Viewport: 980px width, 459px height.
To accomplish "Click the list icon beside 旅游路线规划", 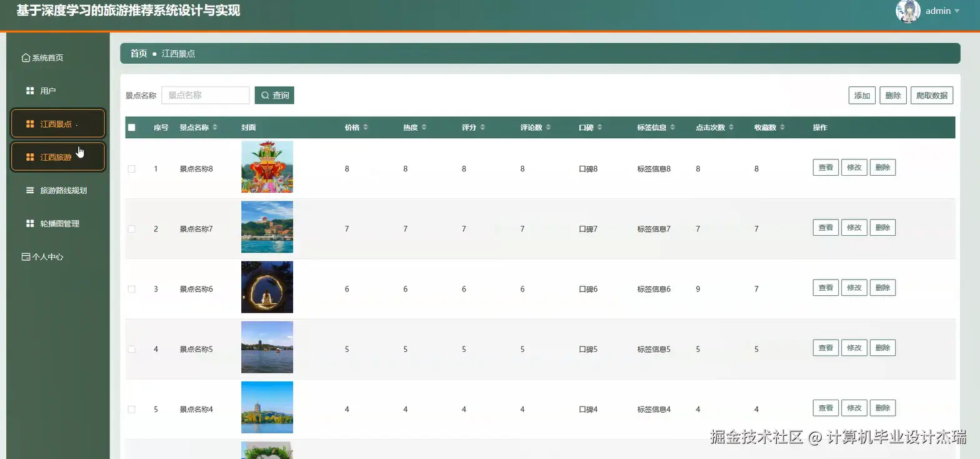I will [x=30, y=190].
